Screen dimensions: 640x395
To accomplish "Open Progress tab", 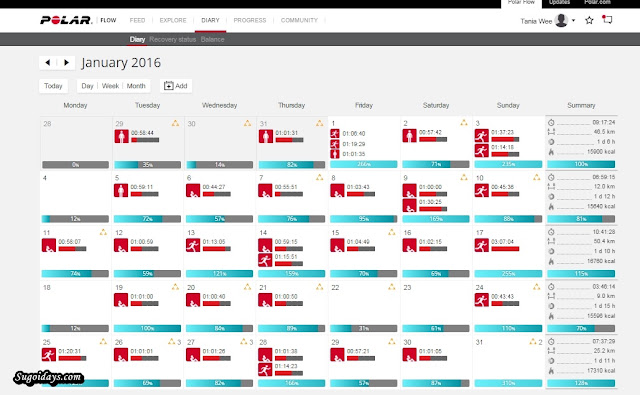I will click(x=249, y=20).
